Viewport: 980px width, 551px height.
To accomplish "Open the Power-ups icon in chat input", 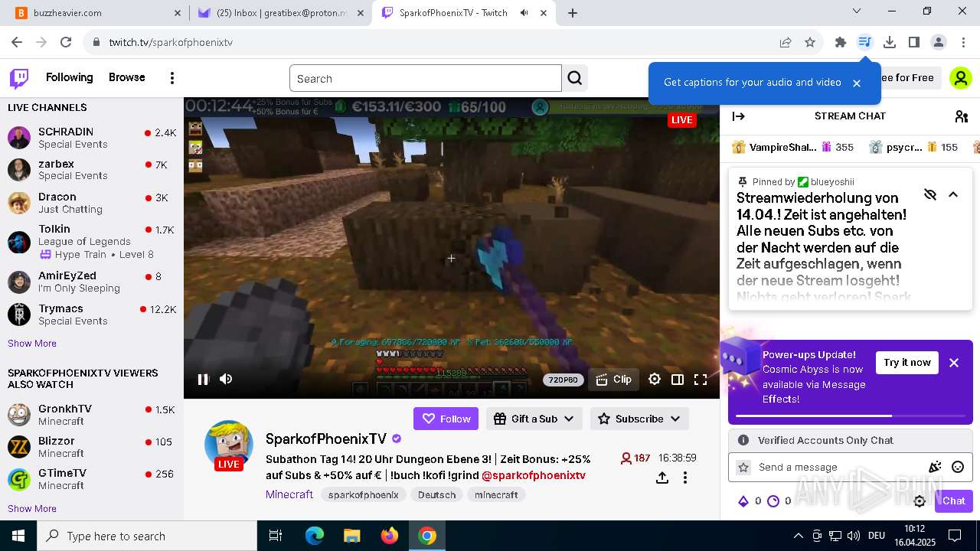I will point(935,467).
